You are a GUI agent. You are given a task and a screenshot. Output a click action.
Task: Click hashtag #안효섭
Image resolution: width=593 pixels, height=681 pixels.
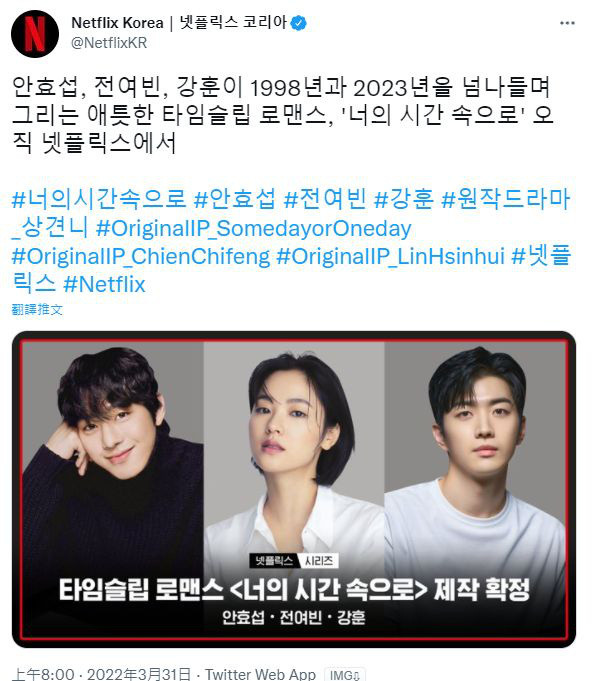pyautogui.click(x=235, y=199)
